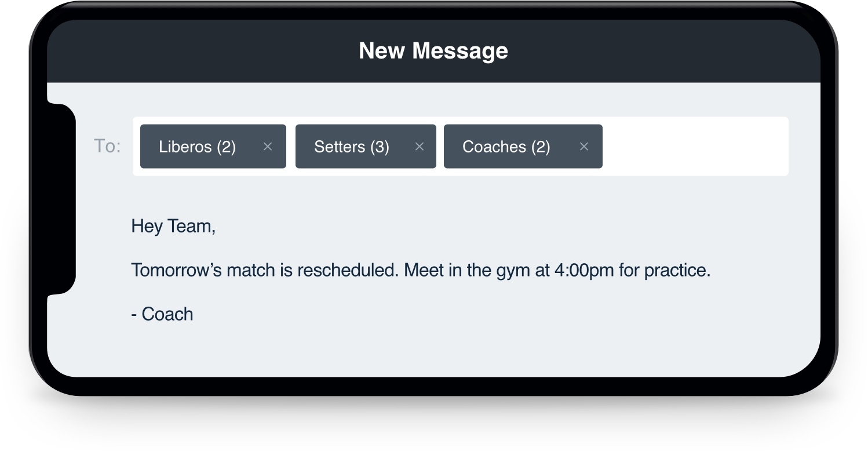The height and width of the screenshot is (451, 868).
Task: Select the Liberos (2) recipient chip
Action: click(197, 147)
